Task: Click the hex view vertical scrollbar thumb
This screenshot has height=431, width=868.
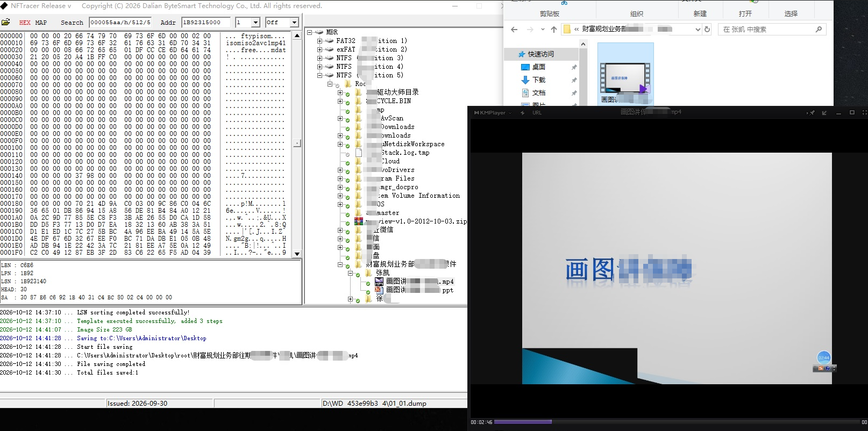Action: click(297, 143)
